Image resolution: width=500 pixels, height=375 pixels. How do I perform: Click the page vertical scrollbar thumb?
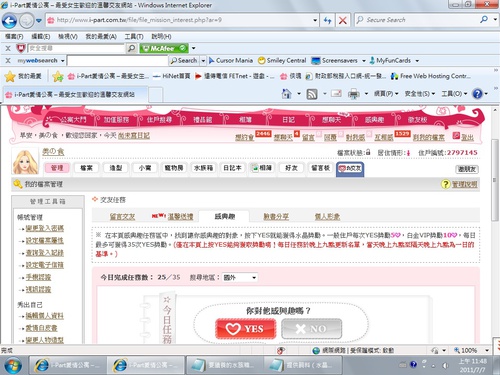[x=495, y=180]
